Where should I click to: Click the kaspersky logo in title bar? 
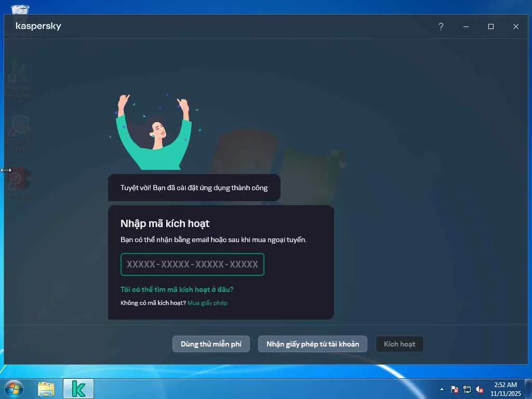(x=38, y=26)
